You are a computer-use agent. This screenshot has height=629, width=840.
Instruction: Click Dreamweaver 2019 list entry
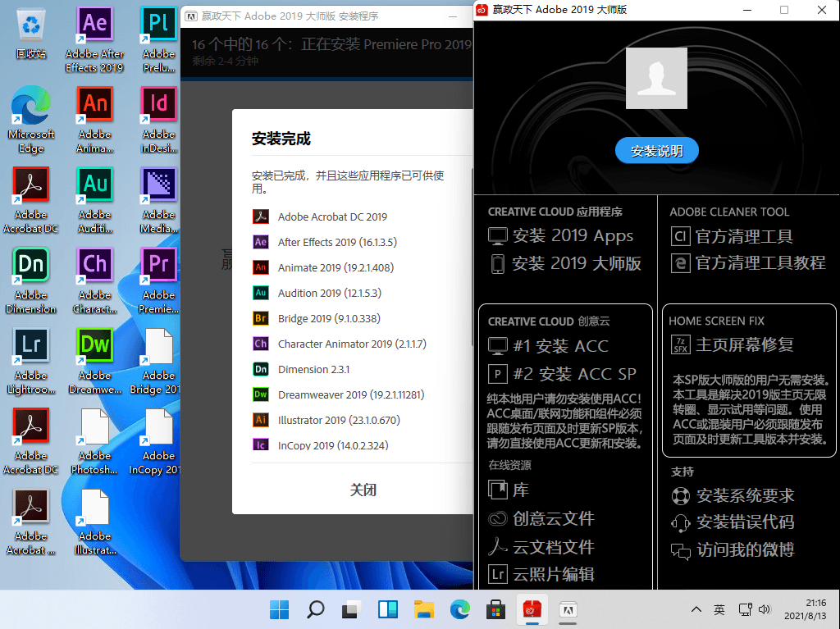(339, 394)
